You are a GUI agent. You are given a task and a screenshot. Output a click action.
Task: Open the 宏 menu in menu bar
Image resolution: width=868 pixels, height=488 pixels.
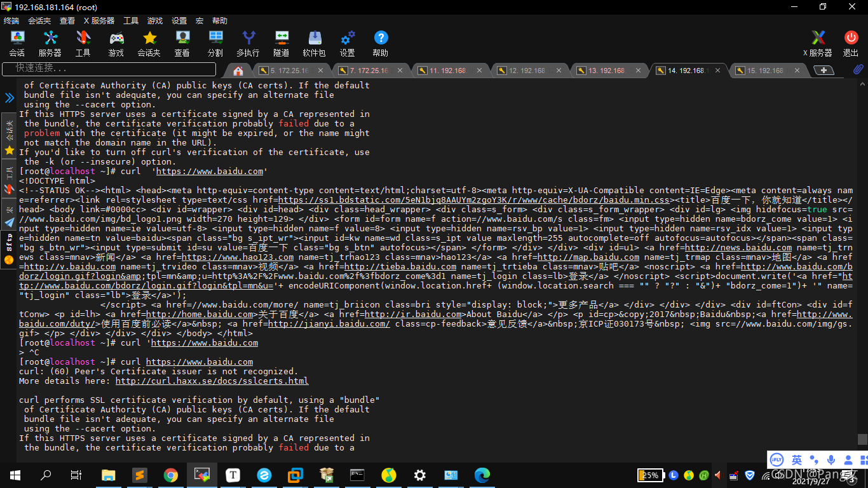tap(200, 20)
